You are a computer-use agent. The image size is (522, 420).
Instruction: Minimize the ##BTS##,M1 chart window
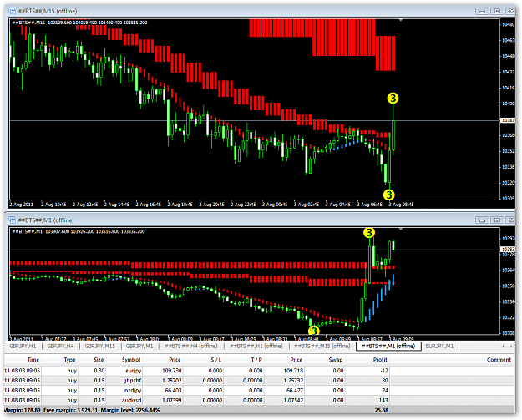(x=482, y=220)
